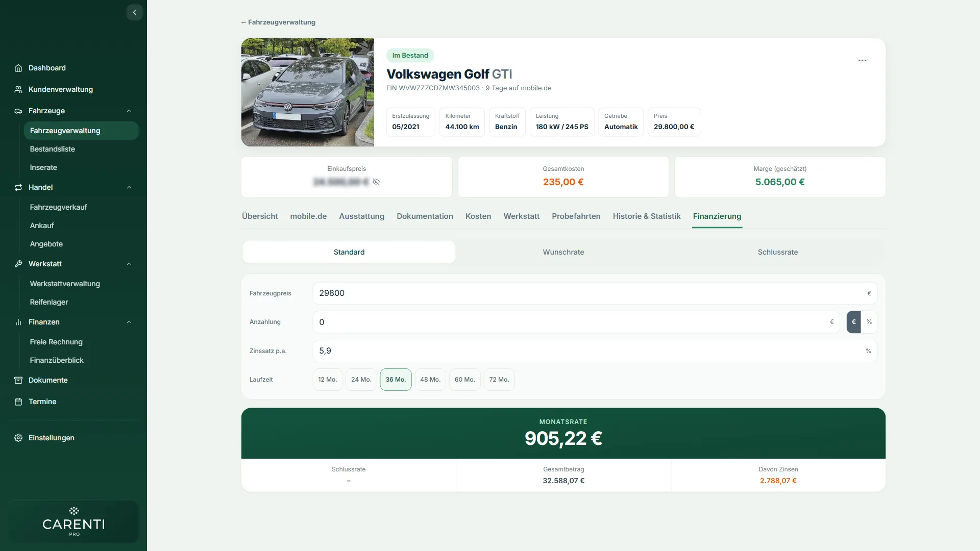The width and height of the screenshot is (980, 551).
Task: Switch to the Schlussrate calculation mode
Action: click(777, 252)
